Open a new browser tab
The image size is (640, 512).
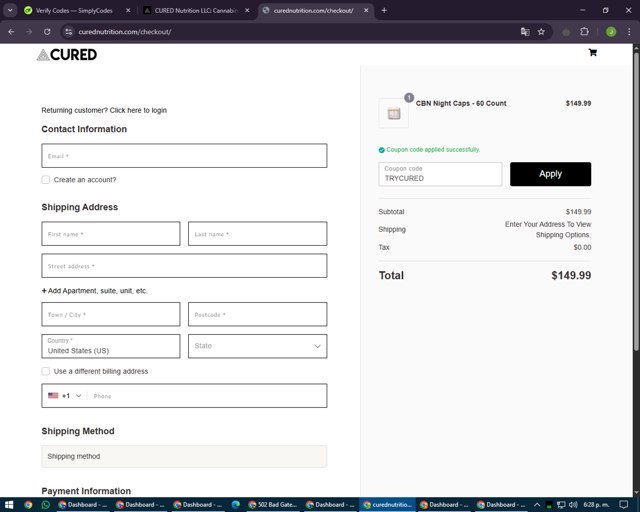pos(384,10)
